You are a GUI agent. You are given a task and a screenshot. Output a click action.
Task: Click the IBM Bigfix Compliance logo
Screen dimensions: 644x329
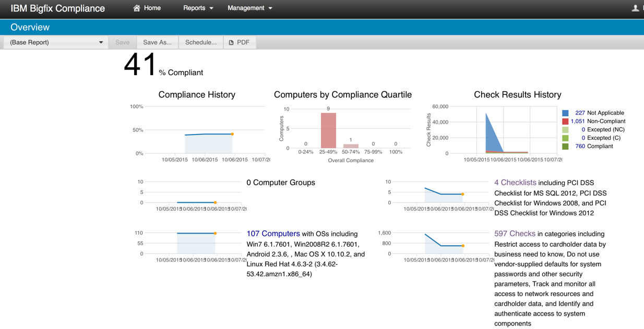click(57, 8)
